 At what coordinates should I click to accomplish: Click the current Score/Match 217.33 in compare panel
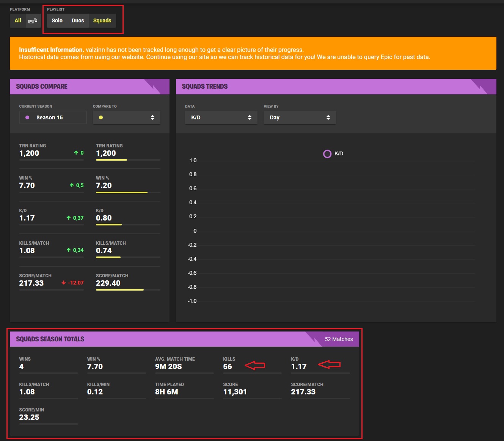31,283
